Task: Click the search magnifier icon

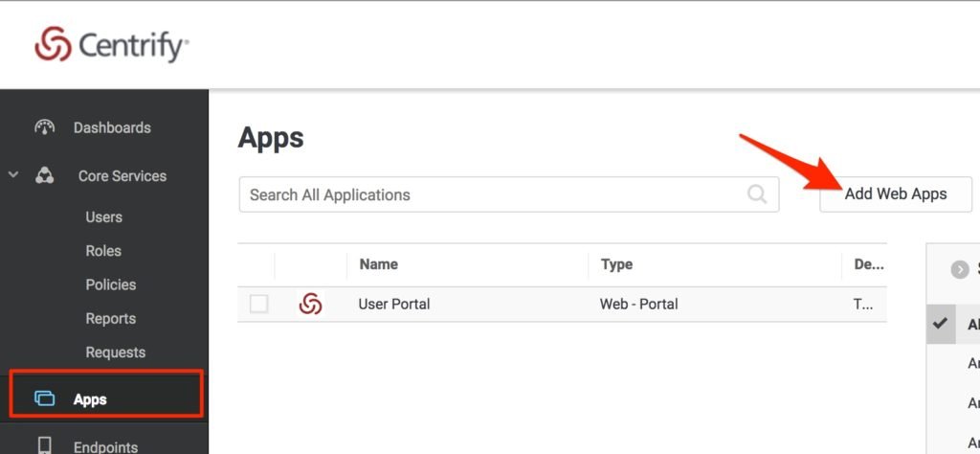Action: [x=757, y=194]
